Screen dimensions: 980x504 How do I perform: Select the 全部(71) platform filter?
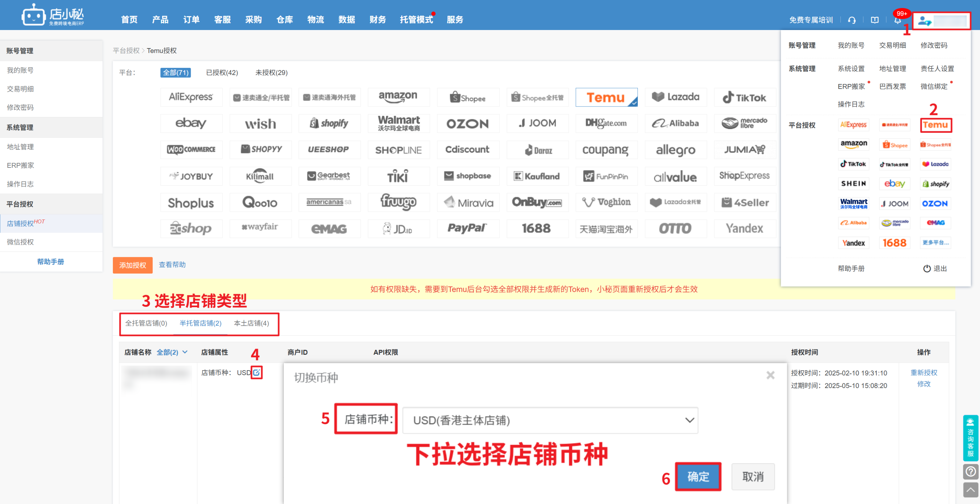click(x=176, y=73)
